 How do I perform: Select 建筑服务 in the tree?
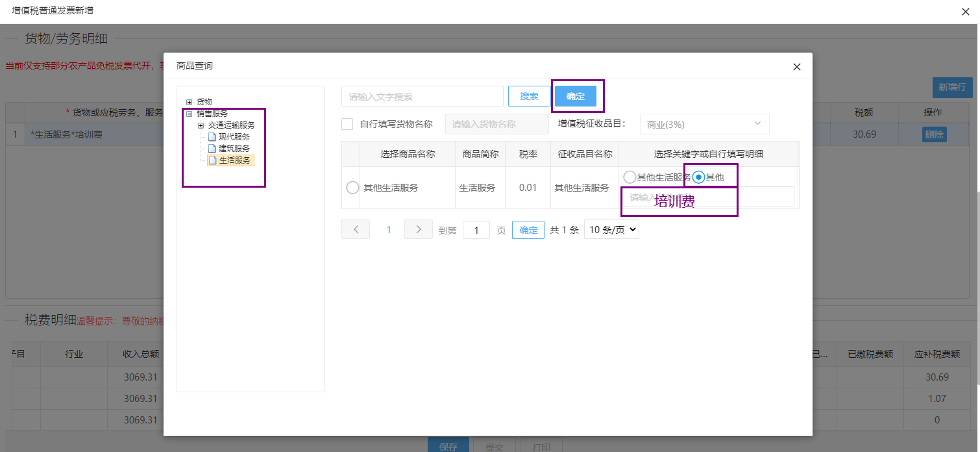click(234, 149)
